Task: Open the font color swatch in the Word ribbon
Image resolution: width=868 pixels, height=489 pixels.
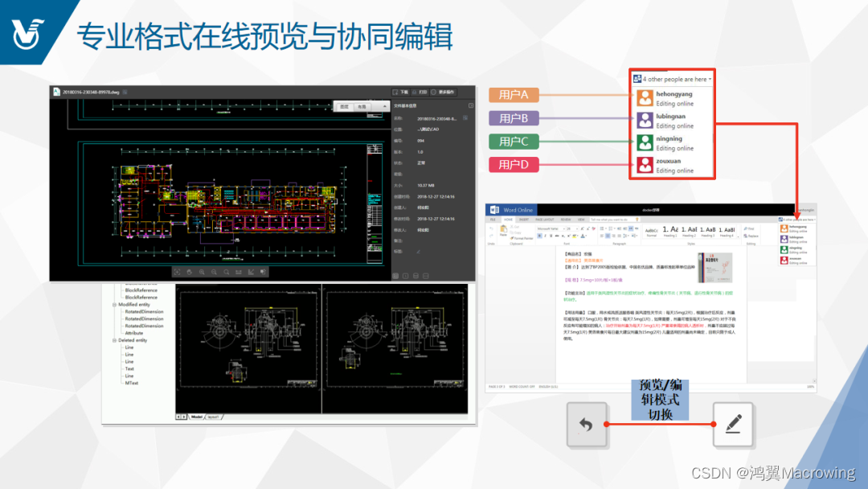Action: (x=582, y=236)
